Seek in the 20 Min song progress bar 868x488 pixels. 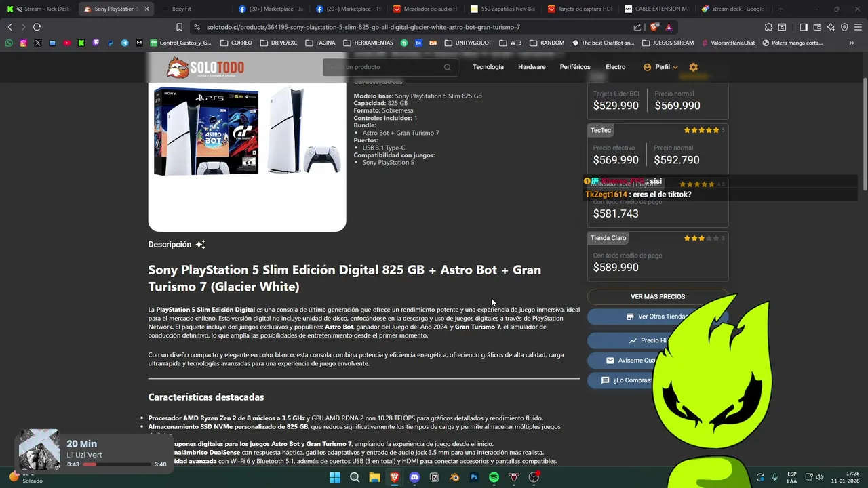point(117,464)
